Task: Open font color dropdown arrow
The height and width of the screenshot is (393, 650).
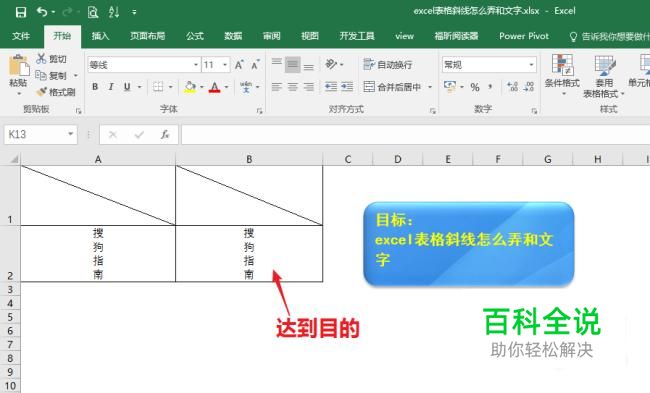Action: pos(226,87)
